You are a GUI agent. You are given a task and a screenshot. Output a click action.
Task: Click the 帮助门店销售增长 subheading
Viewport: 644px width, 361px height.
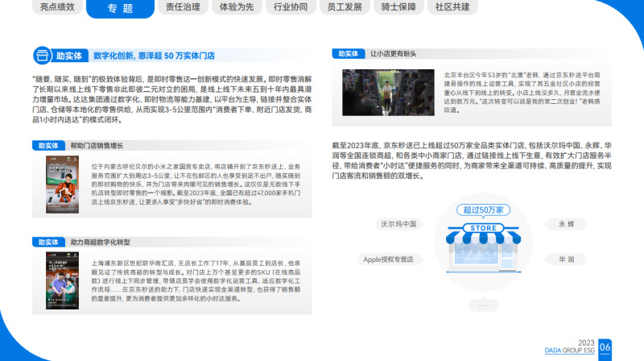point(97,146)
